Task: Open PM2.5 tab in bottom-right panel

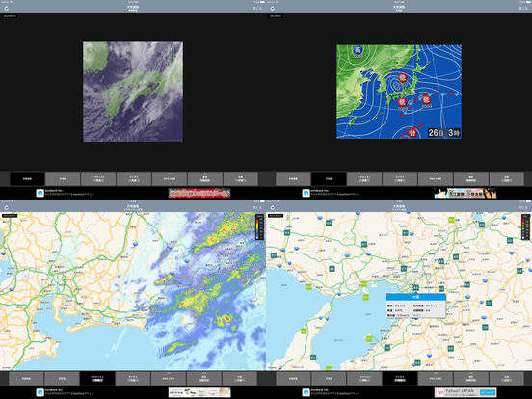Action: point(436,379)
